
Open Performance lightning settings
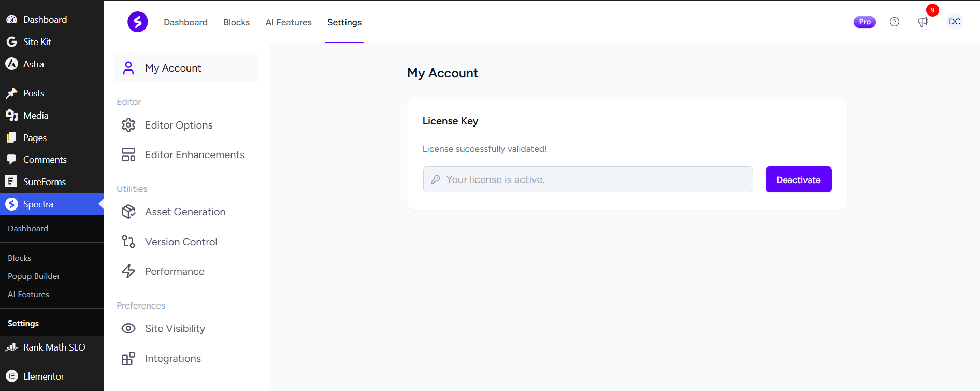[175, 271]
